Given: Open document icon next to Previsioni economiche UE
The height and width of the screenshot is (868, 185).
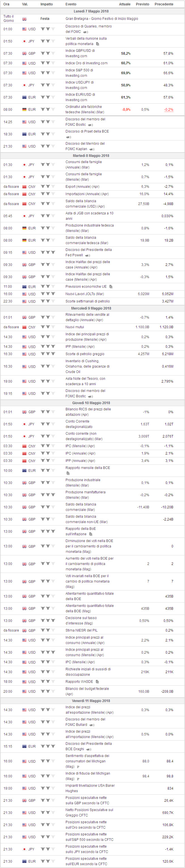Looking at the screenshot, I should pyautogui.click(x=111, y=287).
